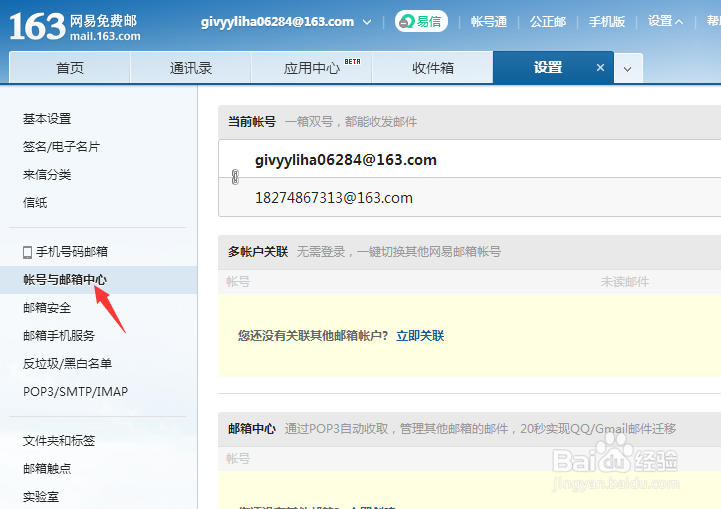Select 信纸 in sidebar
Viewport: 721px width, 509px height.
(35, 203)
